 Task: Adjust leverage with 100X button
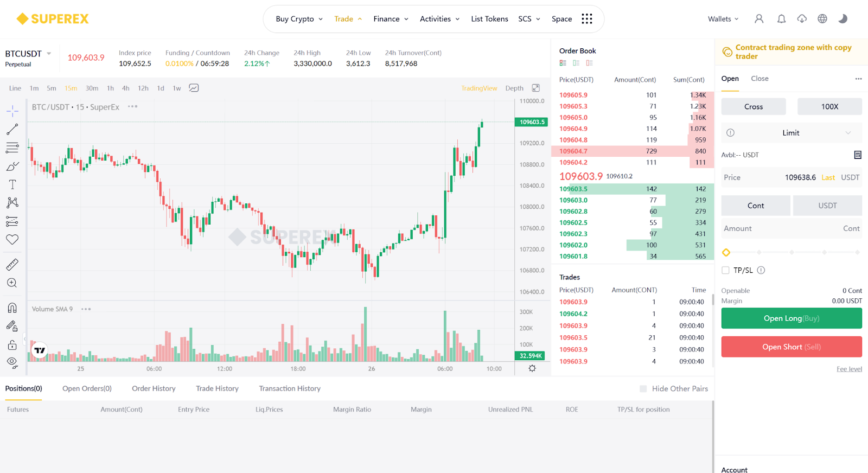(x=829, y=106)
